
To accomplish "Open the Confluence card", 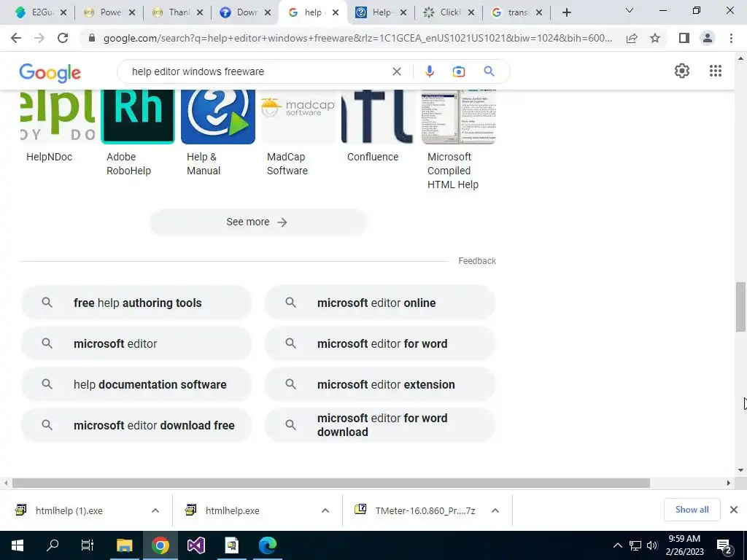I will click(x=378, y=126).
